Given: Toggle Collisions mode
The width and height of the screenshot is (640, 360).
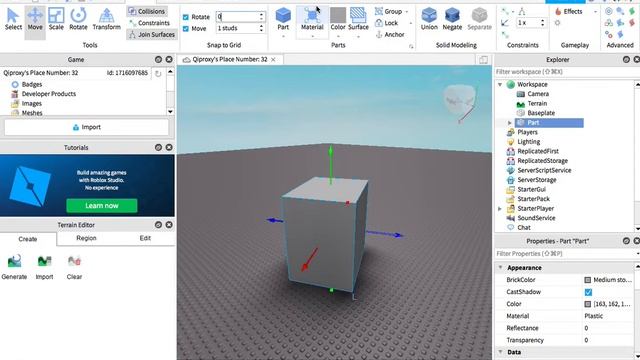Looking at the screenshot, I should pos(147,11).
